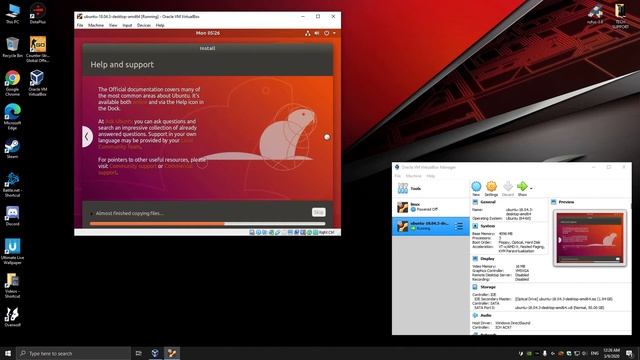Open Recycle Bin desktop icon
The image size is (640, 360).
12,47
